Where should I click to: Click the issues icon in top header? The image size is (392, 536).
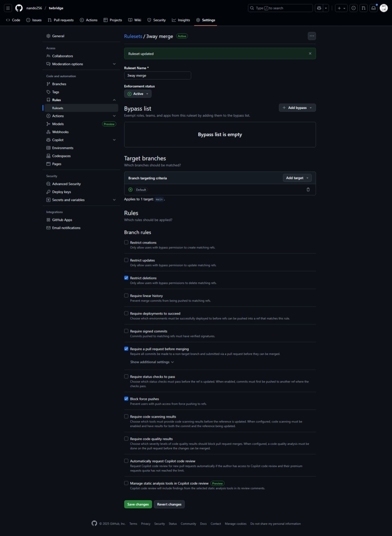353,8
